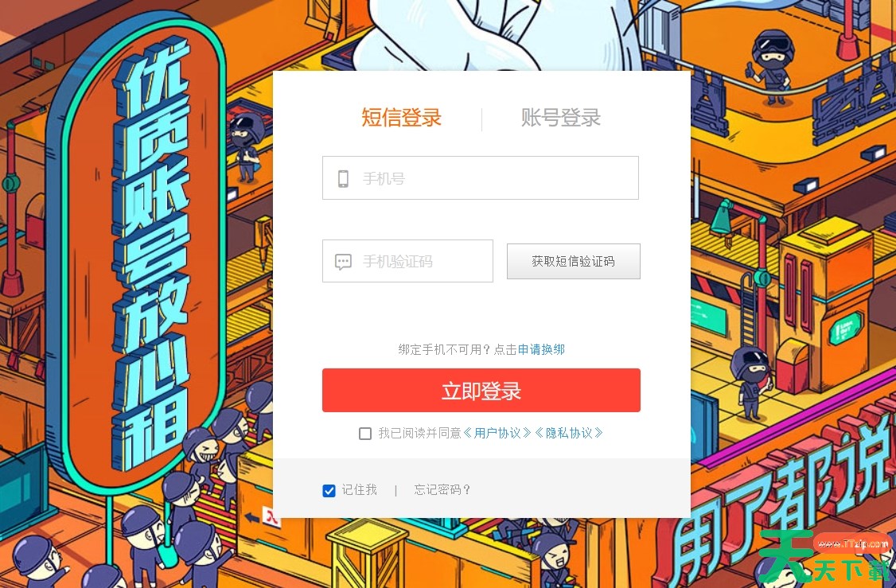
Task: Open the 《用户协议》 link
Action: click(x=497, y=433)
